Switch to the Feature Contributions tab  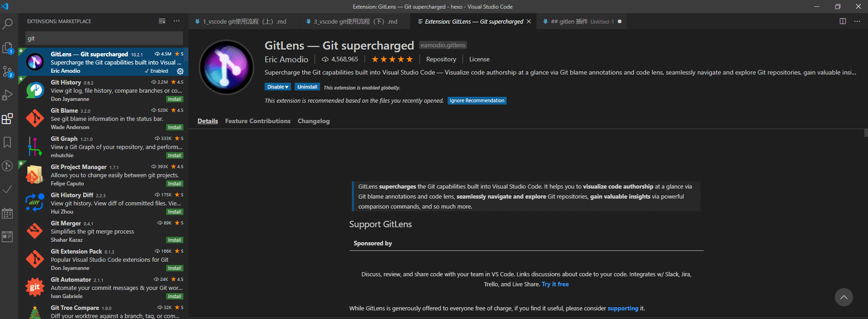click(258, 121)
